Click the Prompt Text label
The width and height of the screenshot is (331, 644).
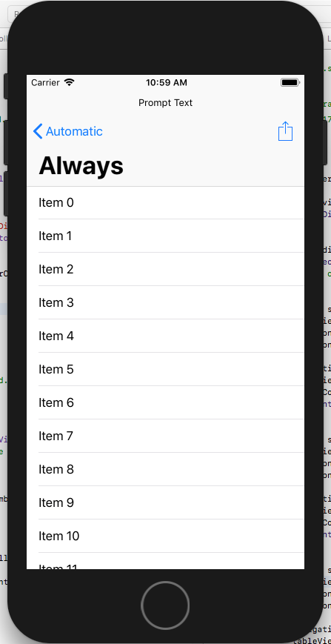click(x=165, y=103)
